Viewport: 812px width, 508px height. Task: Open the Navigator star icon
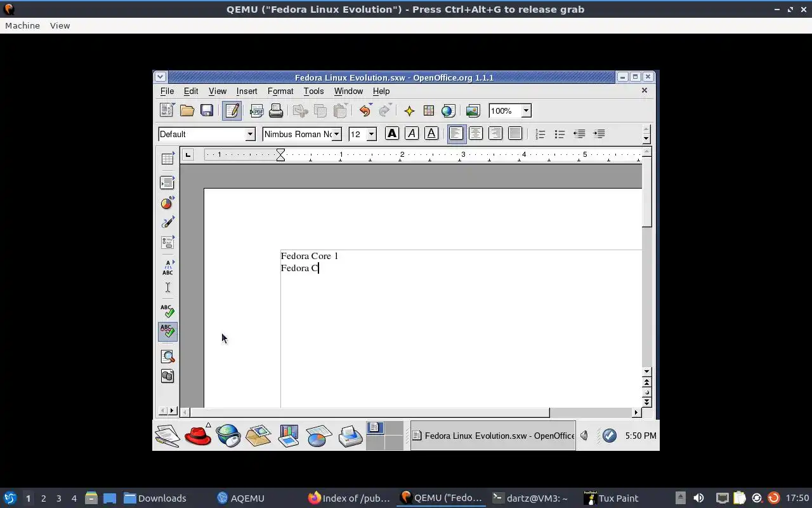[409, 110]
